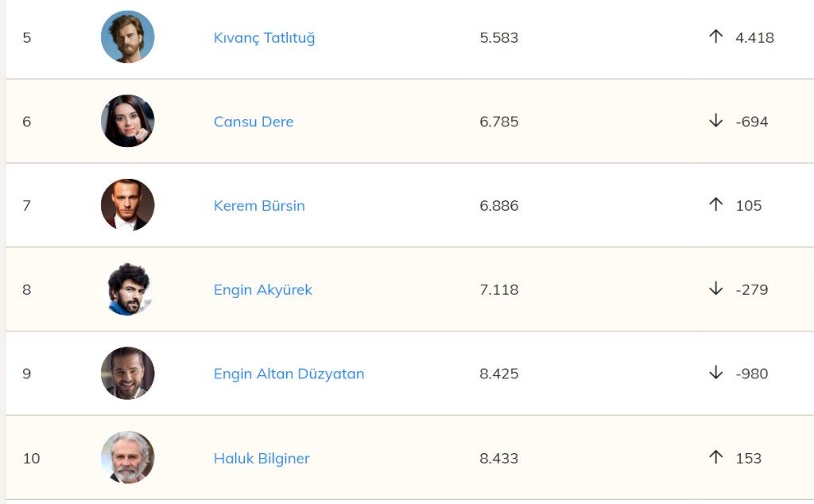814x504 pixels.
Task: Click the up arrow beside 4.418
Action: [x=715, y=37]
